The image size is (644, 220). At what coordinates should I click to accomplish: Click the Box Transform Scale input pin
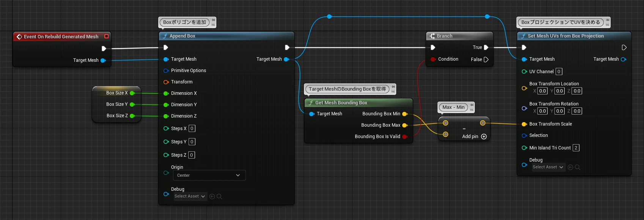[x=524, y=124]
